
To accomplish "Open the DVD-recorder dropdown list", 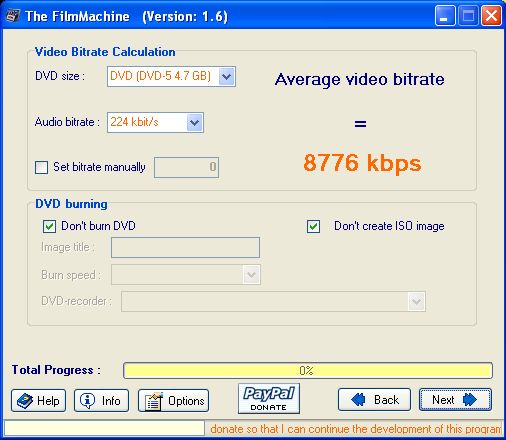I will tap(416, 302).
